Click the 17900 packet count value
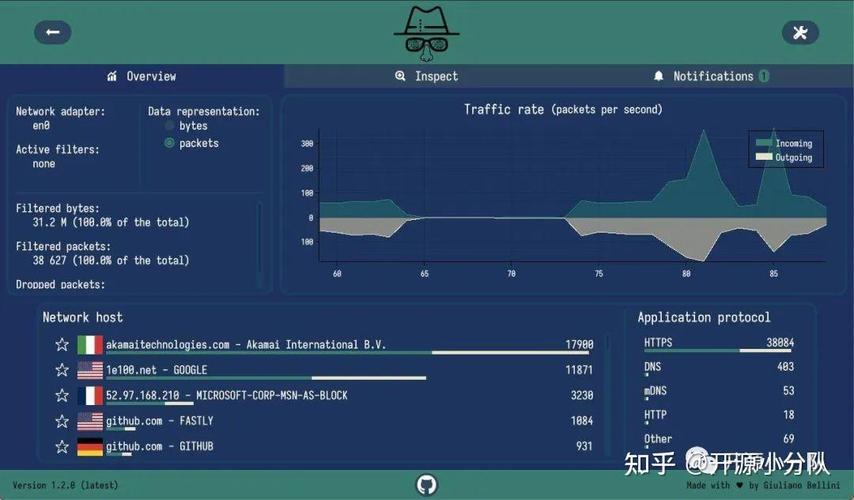Viewport: 854px width, 500px height. click(x=579, y=344)
